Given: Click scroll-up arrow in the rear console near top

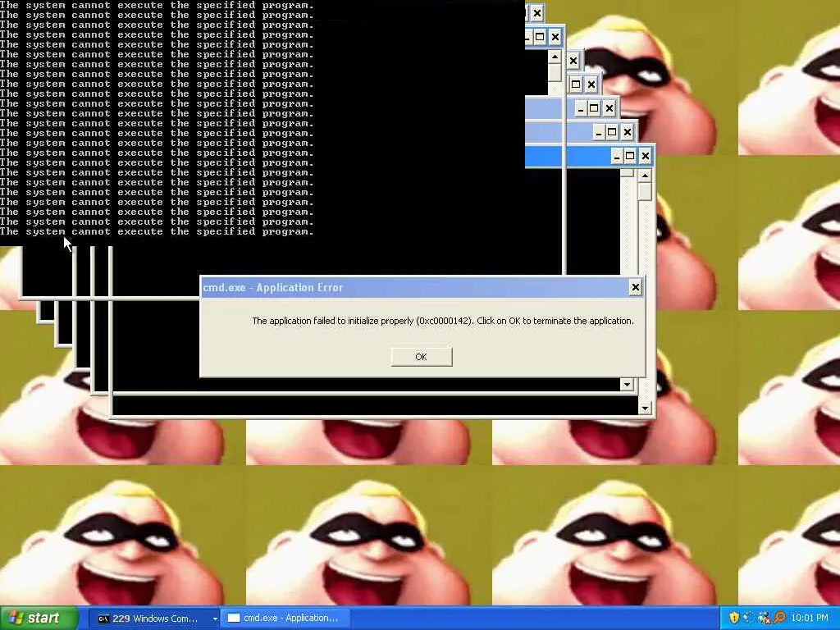Looking at the screenshot, I should [x=555, y=57].
